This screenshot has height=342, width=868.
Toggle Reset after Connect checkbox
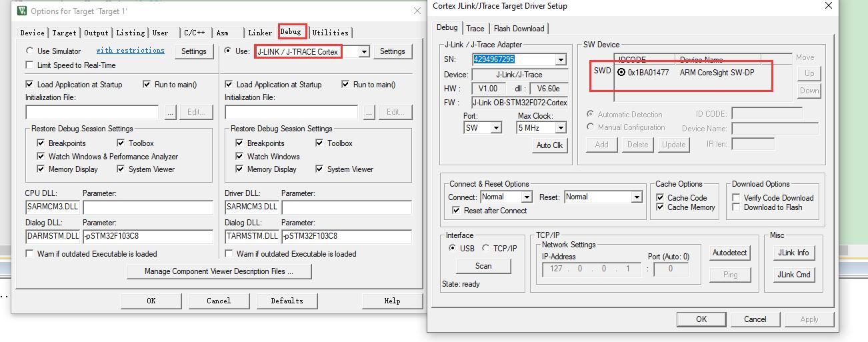click(456, 211)
